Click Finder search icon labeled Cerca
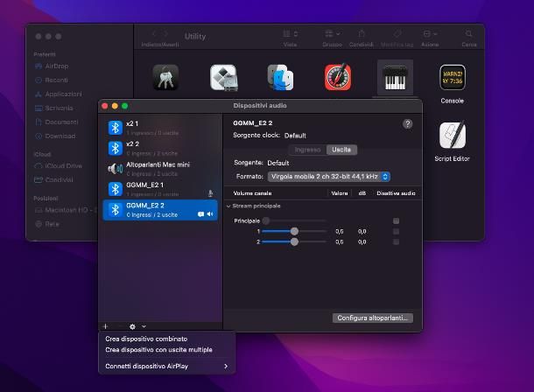The image size is (534, 392). coord(469,33)
